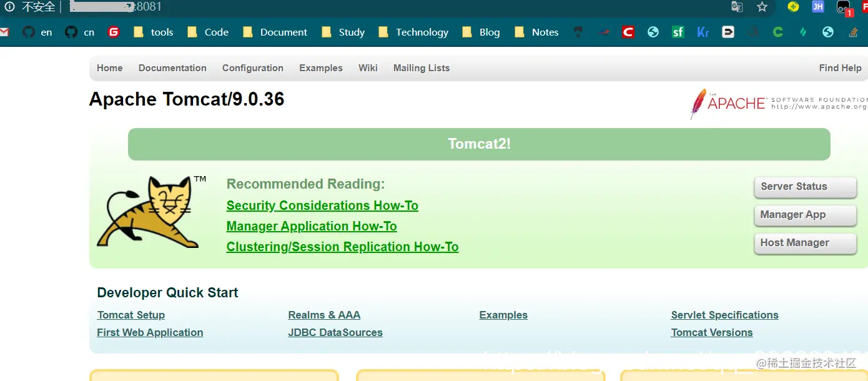Open the Home nav item

[110, 68]
